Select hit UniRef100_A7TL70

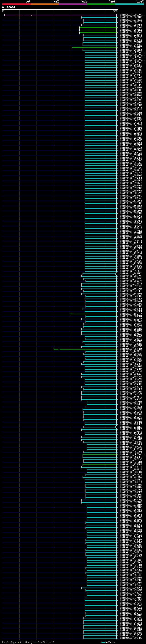tap(131, 557)
